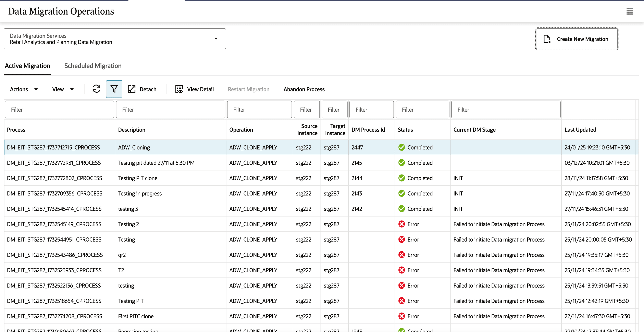Select row DM_EIT_STG287_1732772931_CPROCESS

click(x=321, y=163)
